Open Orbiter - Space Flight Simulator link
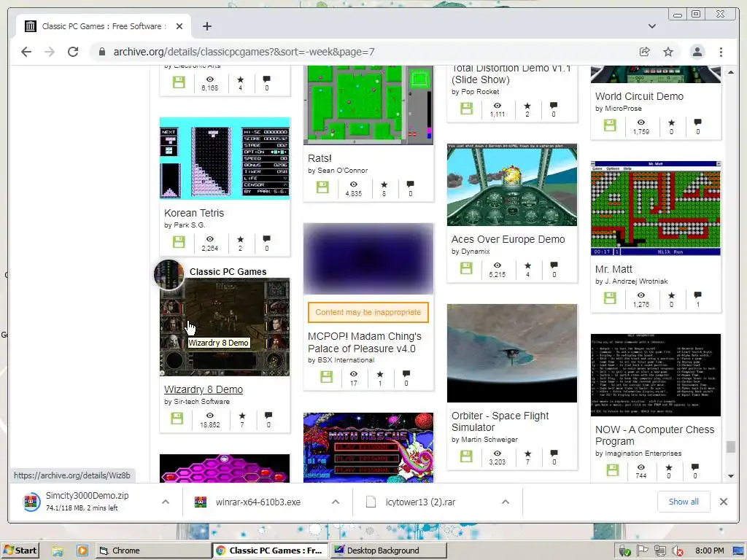Image resolution: width=747 pixels, height=560 pixels. [500, 421]
